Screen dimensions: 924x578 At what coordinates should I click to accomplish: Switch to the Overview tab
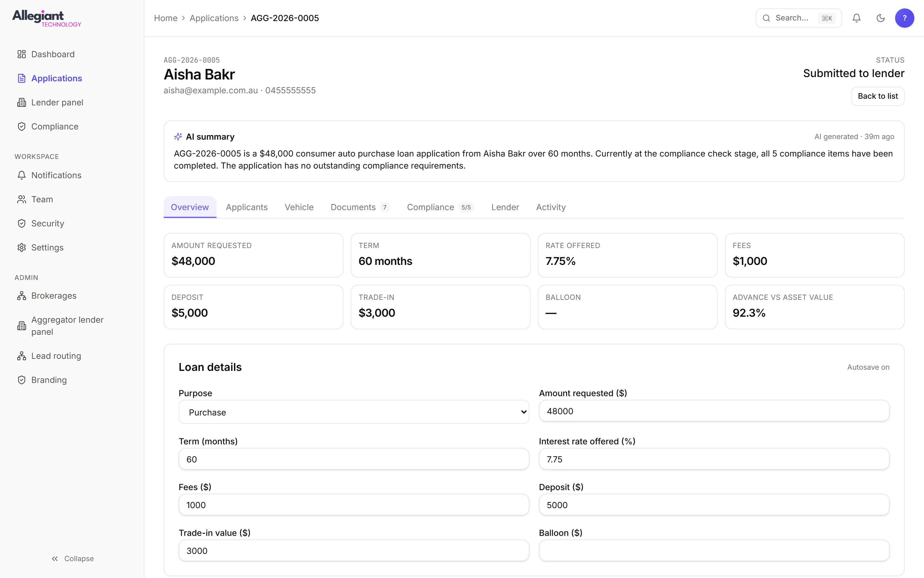pos(190,207)
